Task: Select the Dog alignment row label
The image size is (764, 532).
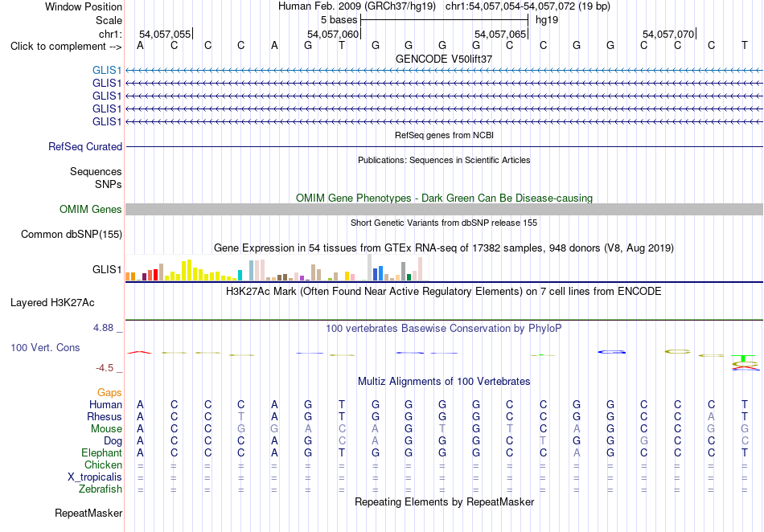Action: coord(113,441)
